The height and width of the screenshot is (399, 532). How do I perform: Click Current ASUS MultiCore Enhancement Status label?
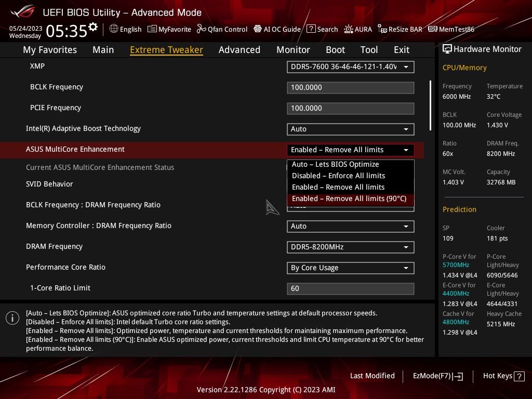(100, 167)
